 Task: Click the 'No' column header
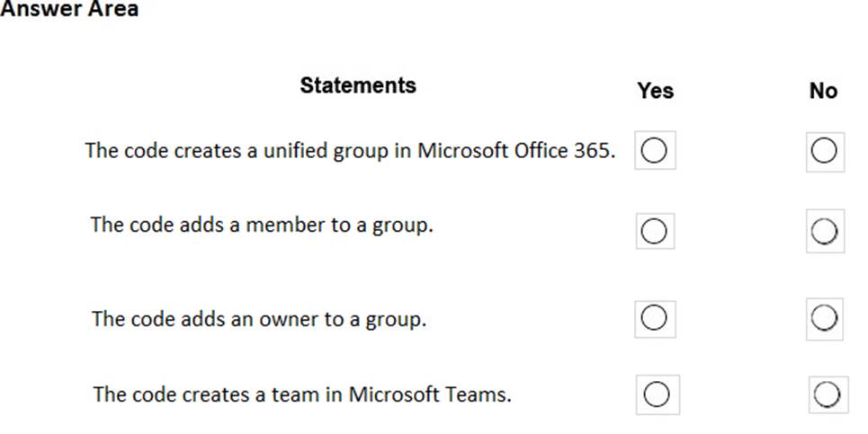point(823,91)
